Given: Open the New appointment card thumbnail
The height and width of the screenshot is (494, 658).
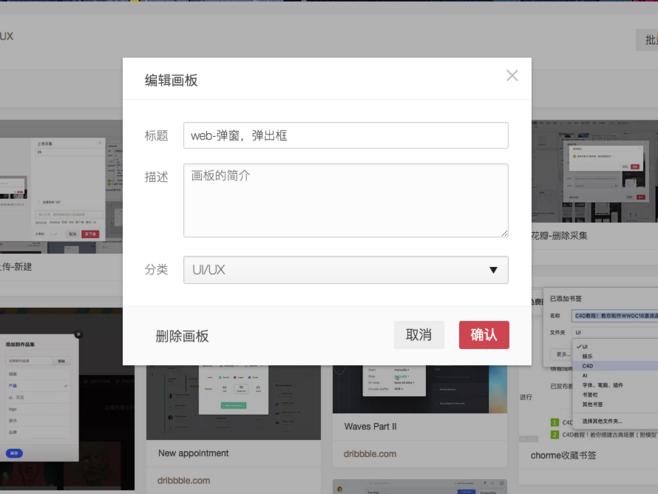Looking at the screenshot, I should coord(233,402).
